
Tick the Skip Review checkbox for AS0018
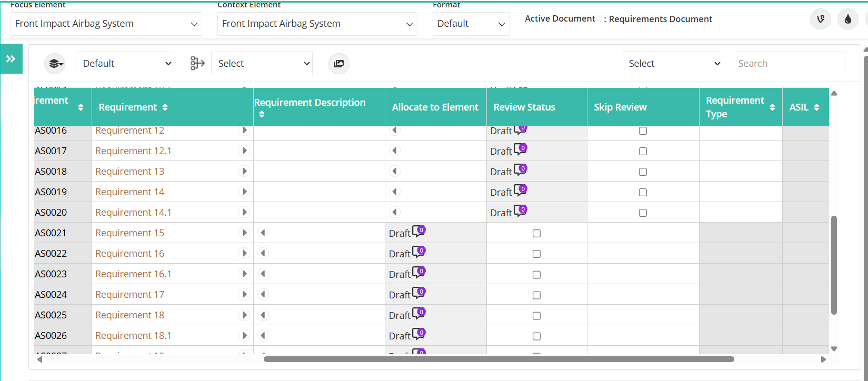point(643,172)
